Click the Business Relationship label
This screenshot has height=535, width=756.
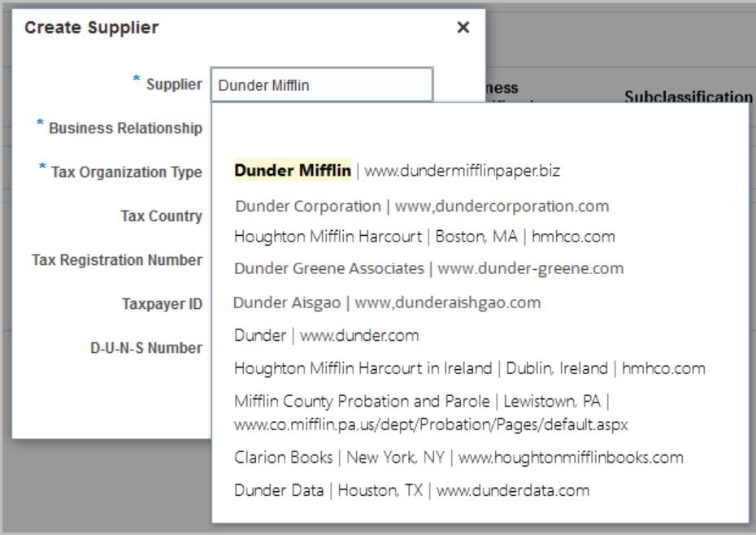[125, 128]
